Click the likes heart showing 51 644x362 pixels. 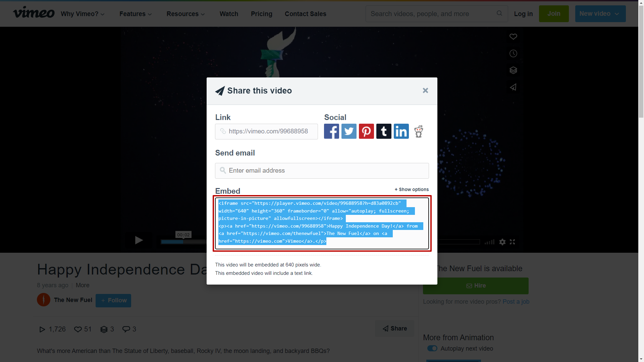pyautogui.click(x=78, y=329)
